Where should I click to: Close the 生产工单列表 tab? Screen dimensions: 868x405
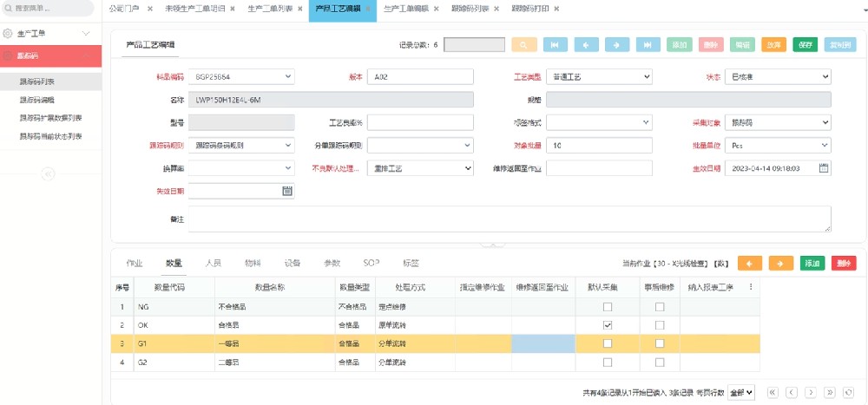[x=299, y=9]
